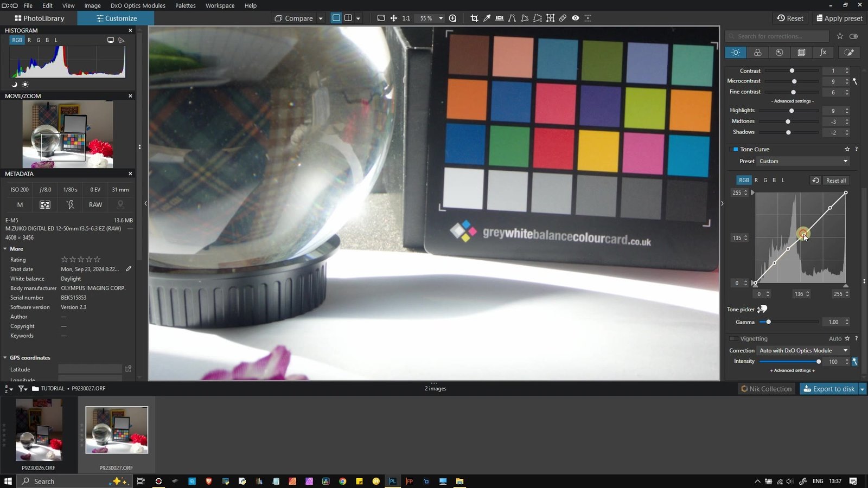Click the zoom-in plus magnifier
The height and width of the screenshot is (488, 868).
coord(452,18)
